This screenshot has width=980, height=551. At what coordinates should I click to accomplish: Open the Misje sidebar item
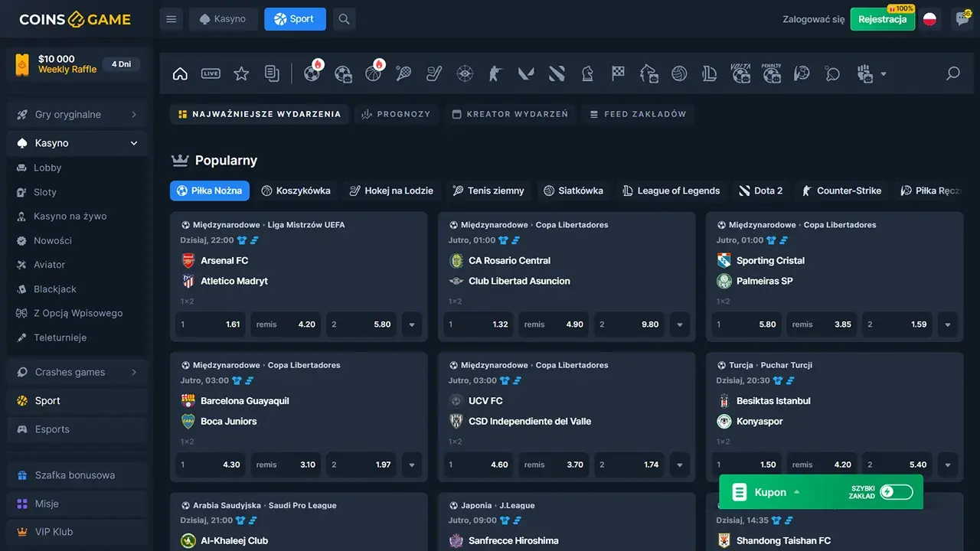click(x=77, y=504)
